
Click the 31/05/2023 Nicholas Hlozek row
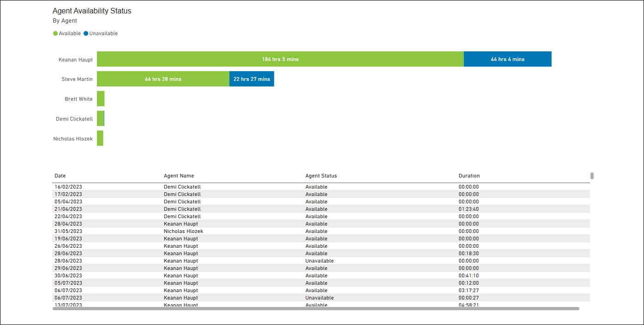(183, 232)
